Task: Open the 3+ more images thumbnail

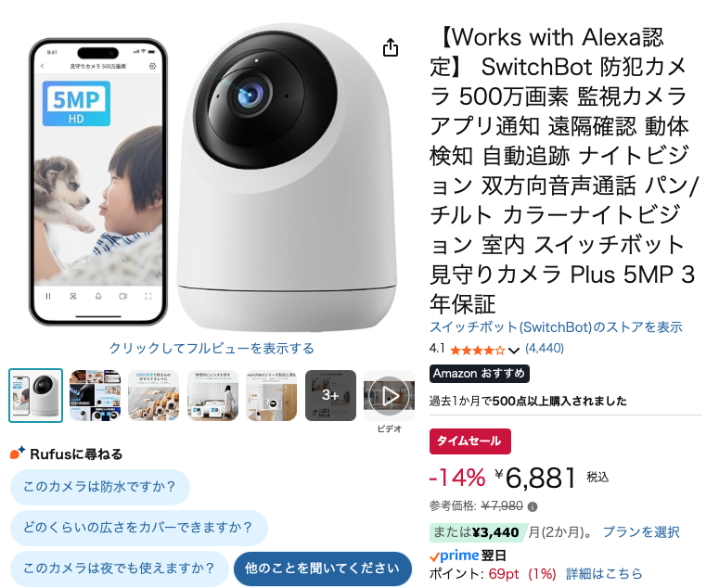Action: (330, 395)
